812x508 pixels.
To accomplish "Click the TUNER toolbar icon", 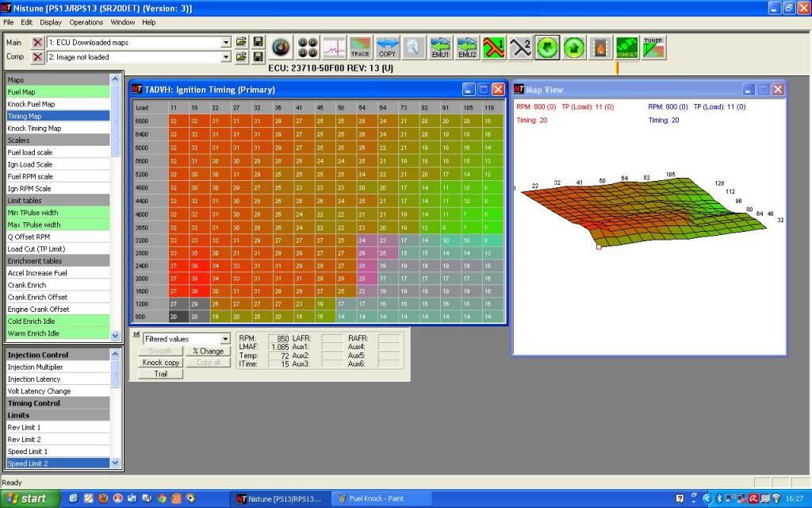I will point(653,48).
